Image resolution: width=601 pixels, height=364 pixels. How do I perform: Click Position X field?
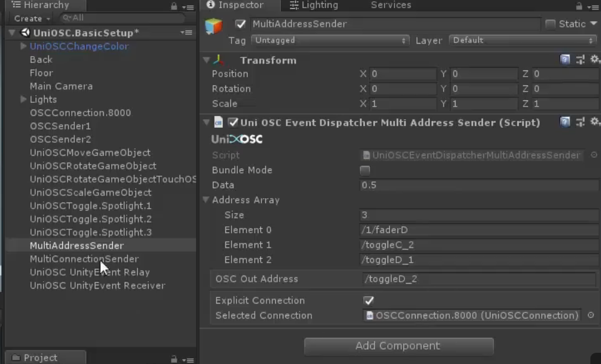click(x=403, y=74)
